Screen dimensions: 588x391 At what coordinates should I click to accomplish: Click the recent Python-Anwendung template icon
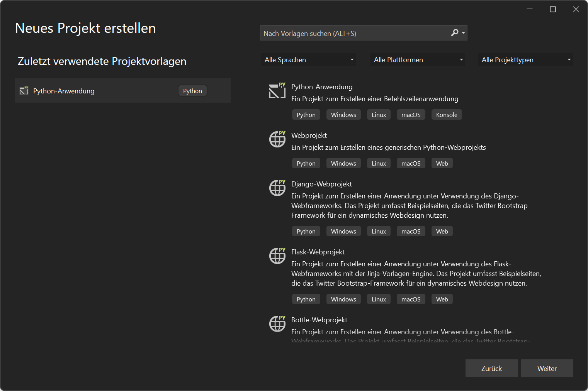24,90
